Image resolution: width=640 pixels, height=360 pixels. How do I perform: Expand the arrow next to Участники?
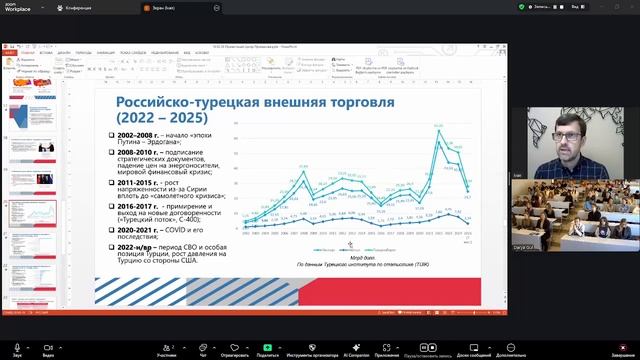click(x=184, y=348)
